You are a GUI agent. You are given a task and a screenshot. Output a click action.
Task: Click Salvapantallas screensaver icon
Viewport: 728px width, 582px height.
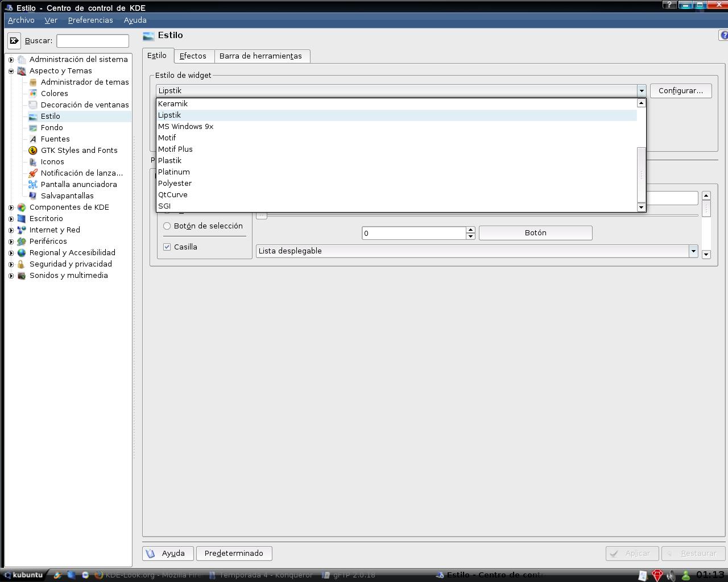[x=33, y=196]
